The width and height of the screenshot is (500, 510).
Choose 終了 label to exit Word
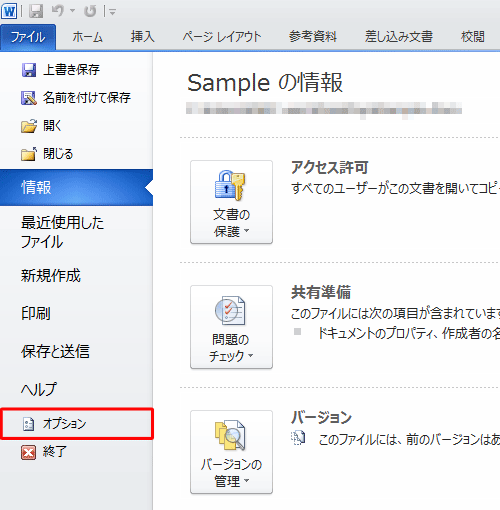55,452
